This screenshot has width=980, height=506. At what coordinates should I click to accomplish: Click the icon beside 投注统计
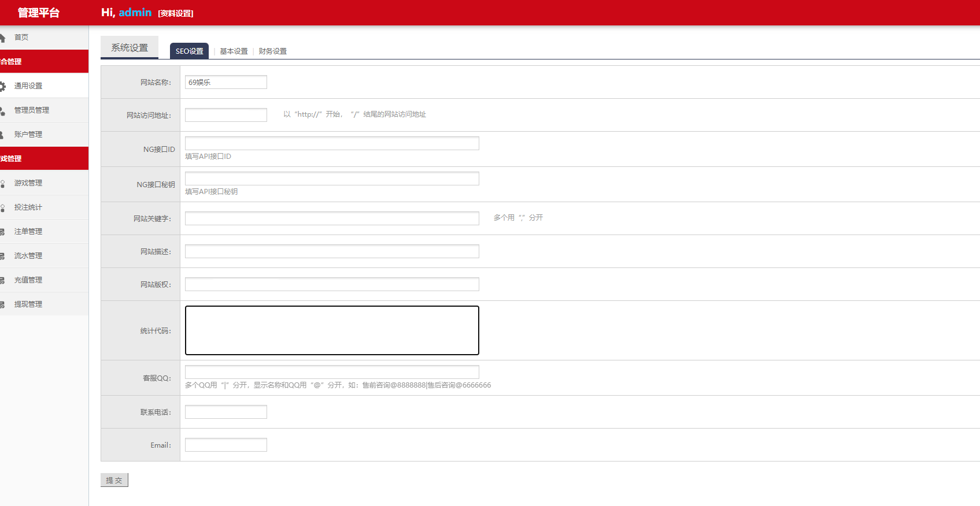point(2,207)
